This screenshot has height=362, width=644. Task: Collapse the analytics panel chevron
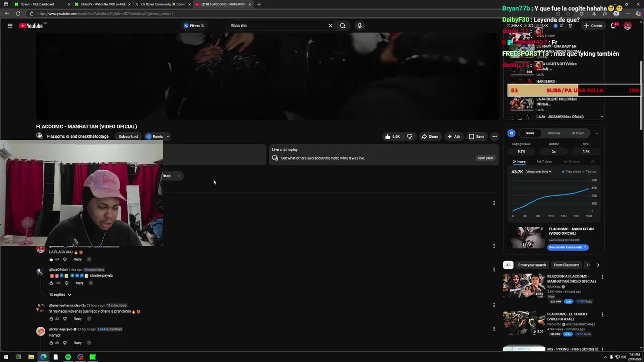[597, 133]
